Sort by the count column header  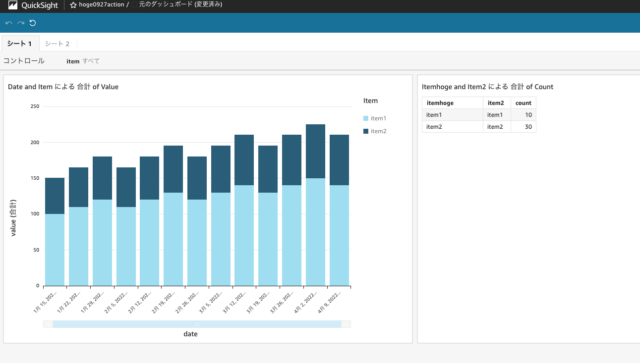(523, 103)
